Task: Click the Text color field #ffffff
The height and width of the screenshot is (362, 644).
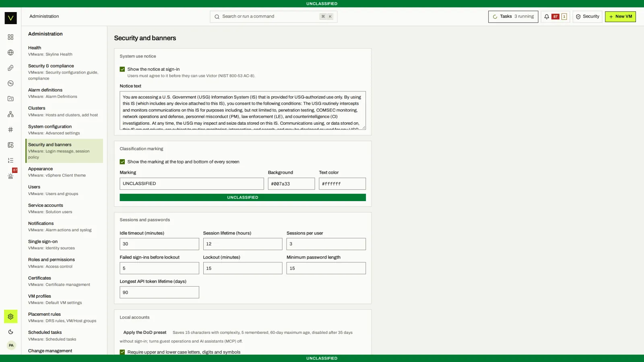Action: (x=342, y=184)
